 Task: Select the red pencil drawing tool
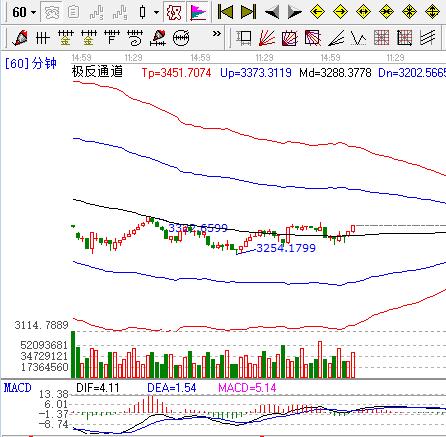click(x=21, y=38)
